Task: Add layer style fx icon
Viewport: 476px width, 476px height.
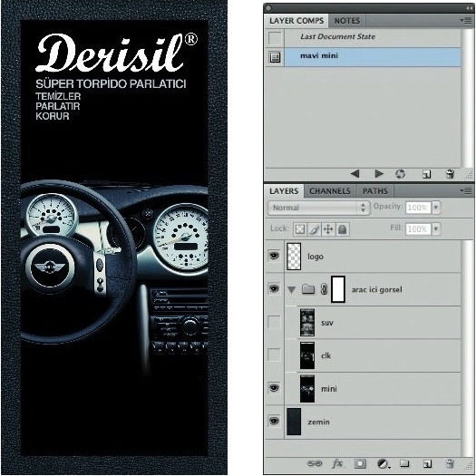Action: point(337,463)
